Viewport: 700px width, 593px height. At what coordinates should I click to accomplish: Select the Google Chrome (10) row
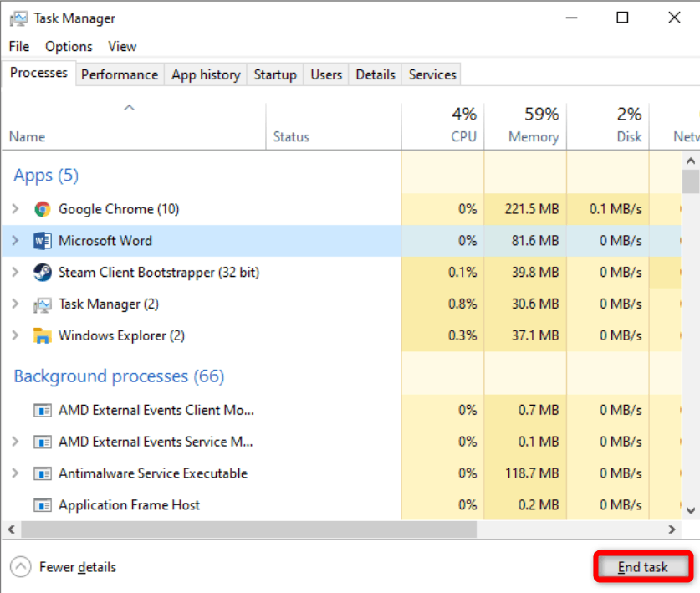pyautogui.click(x=341, y=209)
